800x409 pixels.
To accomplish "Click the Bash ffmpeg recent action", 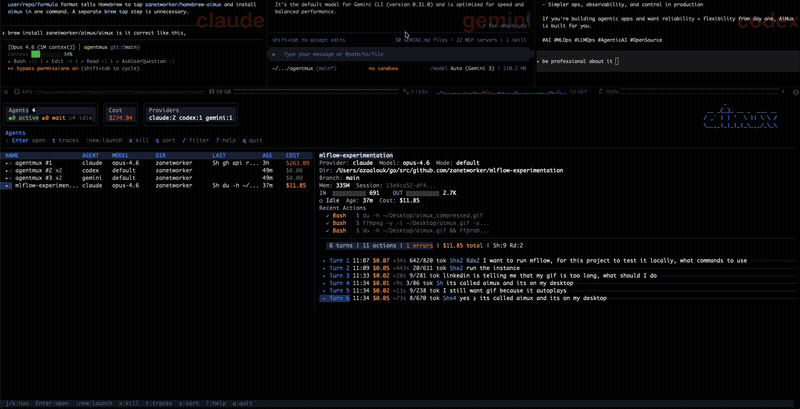I will [408, 223].
